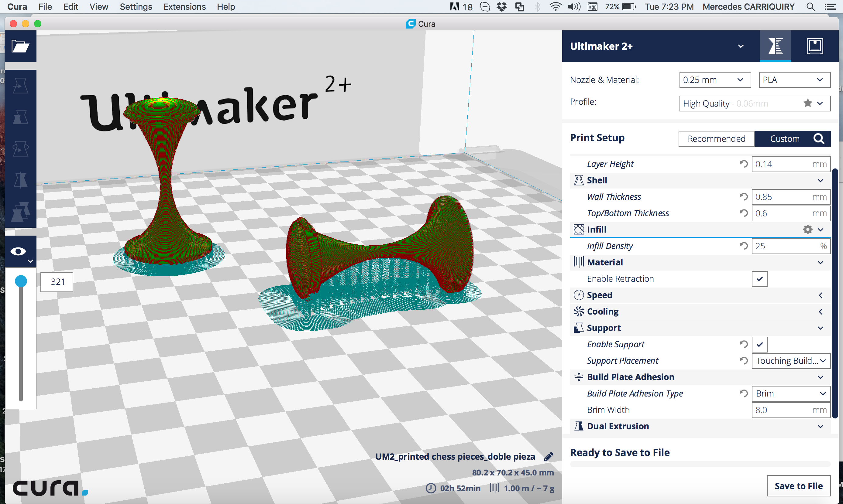Reset Enable Support to default
This screenshot has height=504, width=843.
click(744, 344)
